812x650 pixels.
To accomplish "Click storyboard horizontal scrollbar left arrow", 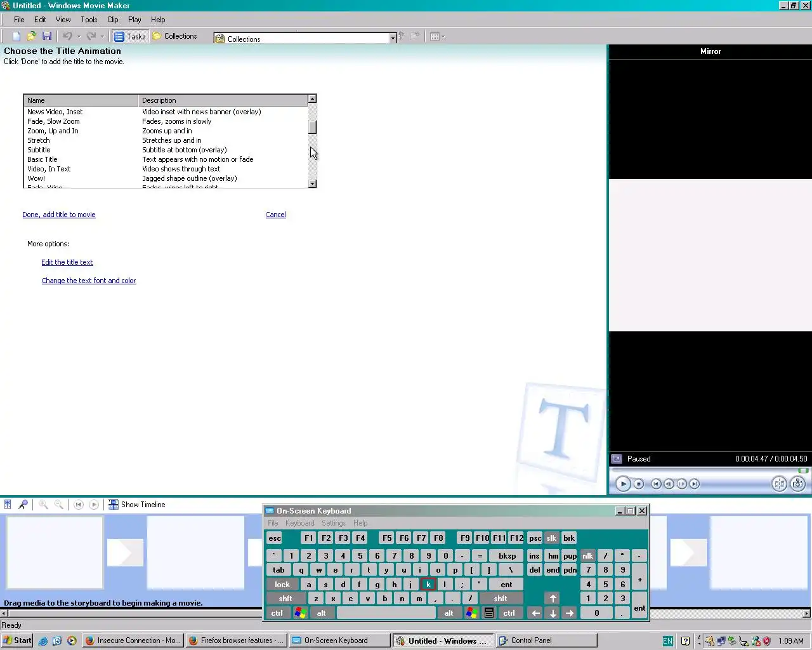I will [x=4, y=613].
